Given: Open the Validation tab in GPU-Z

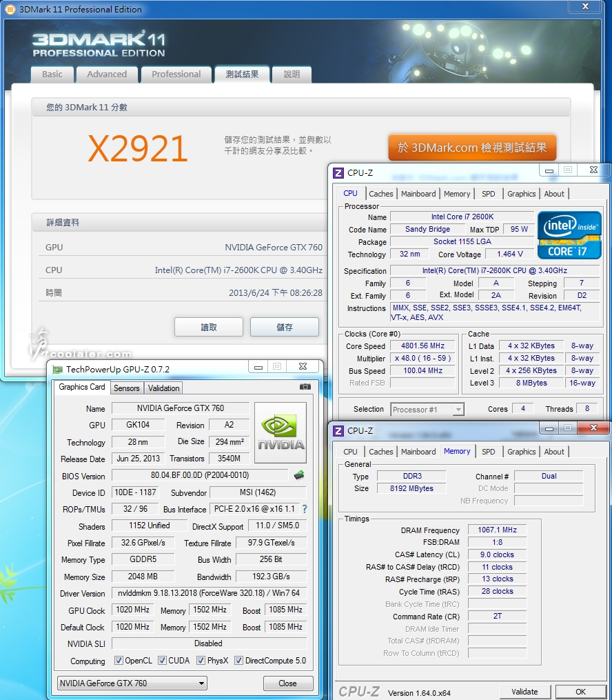Looking at the screenshot, I should tap(164, 388).
